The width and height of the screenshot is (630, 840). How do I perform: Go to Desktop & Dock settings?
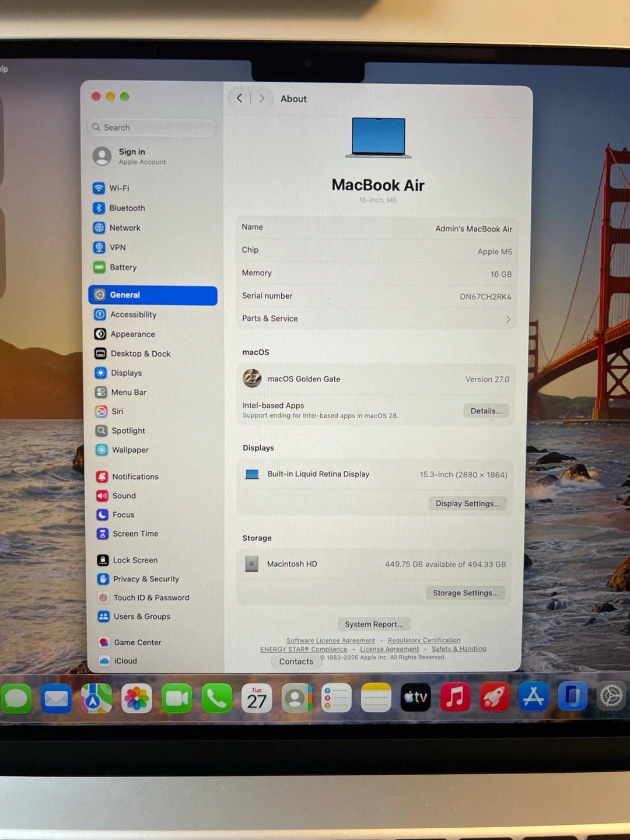pos(154,353)
